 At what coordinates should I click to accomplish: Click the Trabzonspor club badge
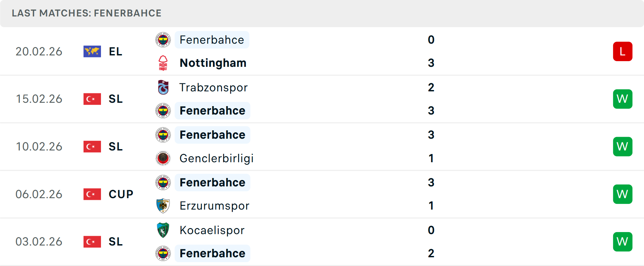[163, 87]
